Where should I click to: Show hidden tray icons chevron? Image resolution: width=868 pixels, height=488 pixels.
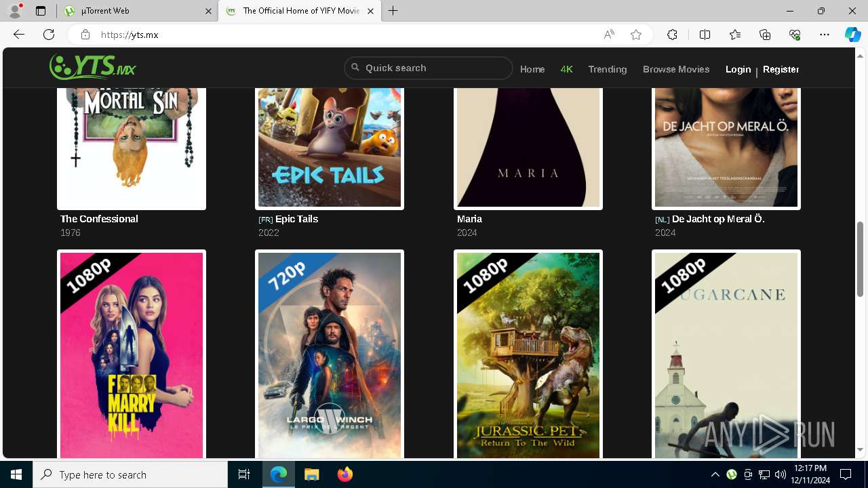(x=715, y=474)
